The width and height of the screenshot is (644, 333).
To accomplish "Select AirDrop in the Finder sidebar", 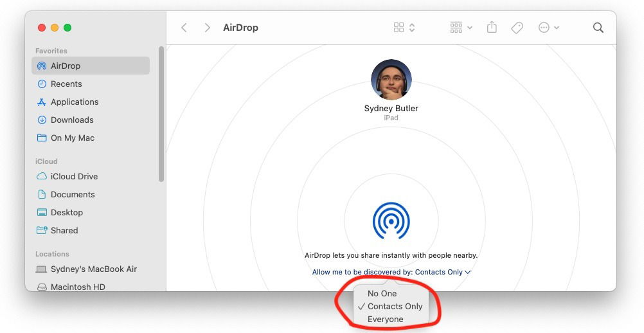I will click(91, 66).
